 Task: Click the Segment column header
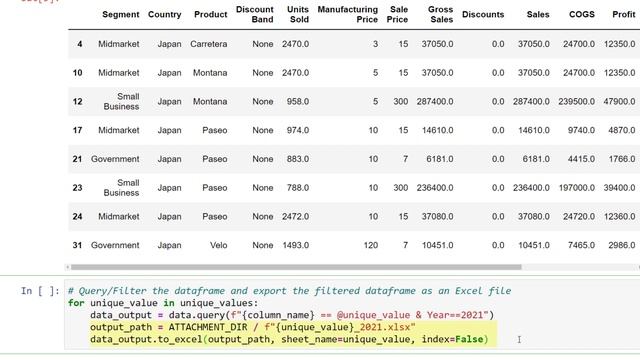pyautogui.click(x=120, y=14)
